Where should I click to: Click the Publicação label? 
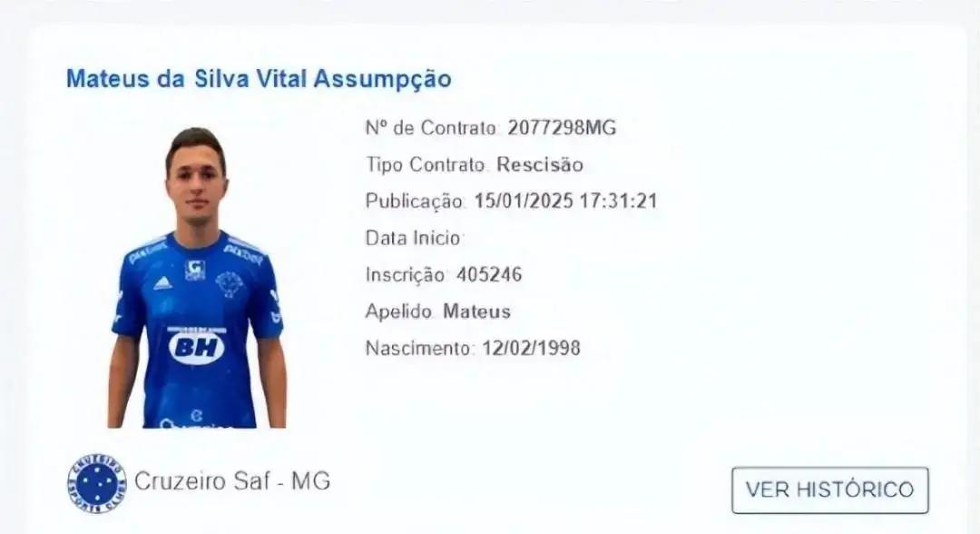coord(415,202)
